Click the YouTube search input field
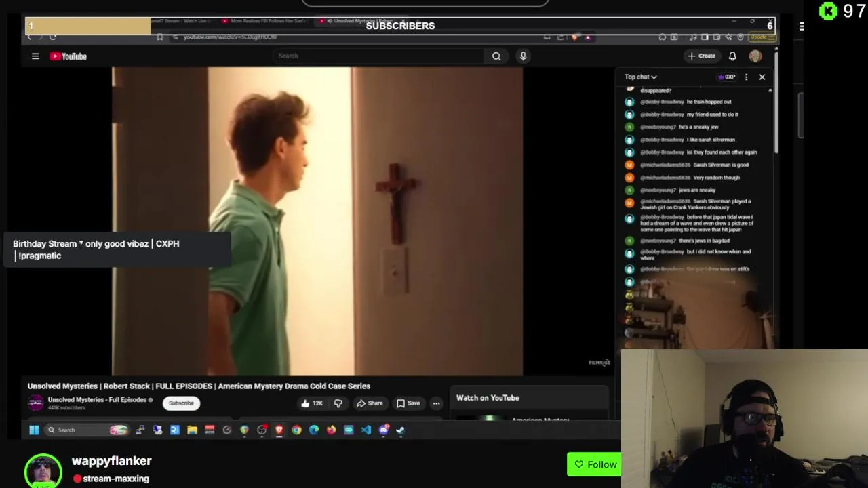The image size is (868, 488). tap(380, 56)
